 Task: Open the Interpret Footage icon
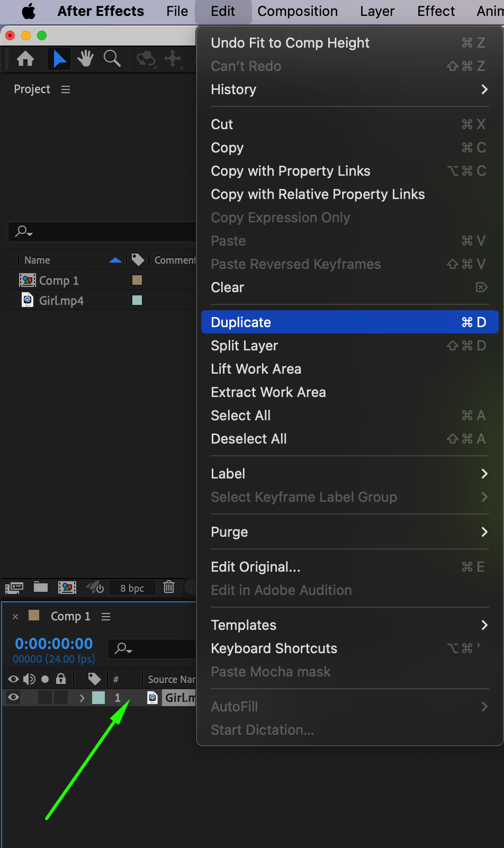(14, 587)
